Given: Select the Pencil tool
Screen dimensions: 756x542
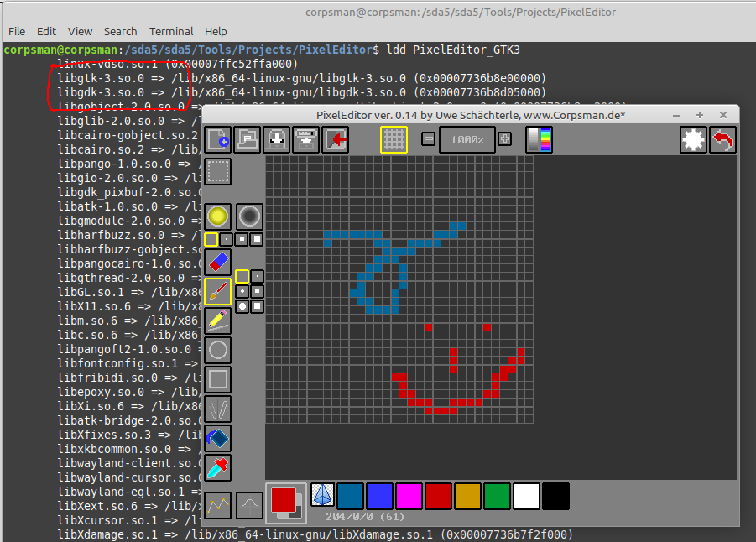Looking at the screenshot, I should [x=217, y=320].
